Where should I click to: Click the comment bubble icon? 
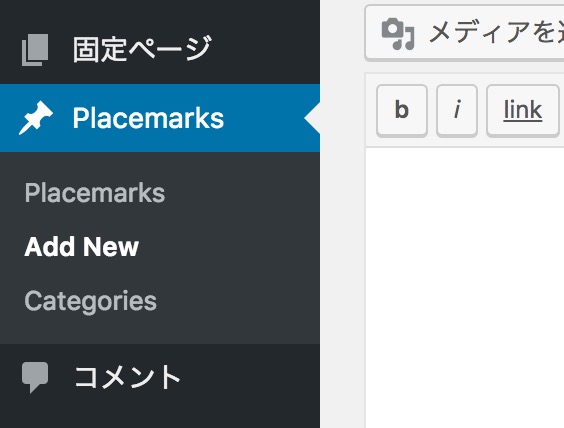coord(35,377)
